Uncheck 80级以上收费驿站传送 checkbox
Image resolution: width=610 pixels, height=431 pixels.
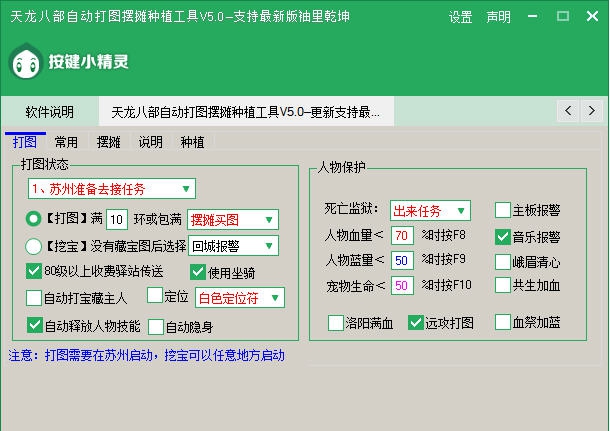[x=34, y=271]
